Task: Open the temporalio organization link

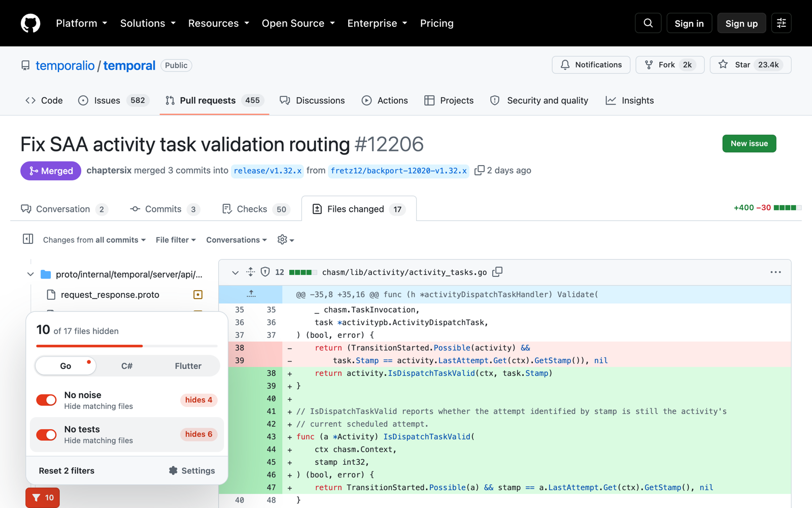Action: (x=65, y=66)
